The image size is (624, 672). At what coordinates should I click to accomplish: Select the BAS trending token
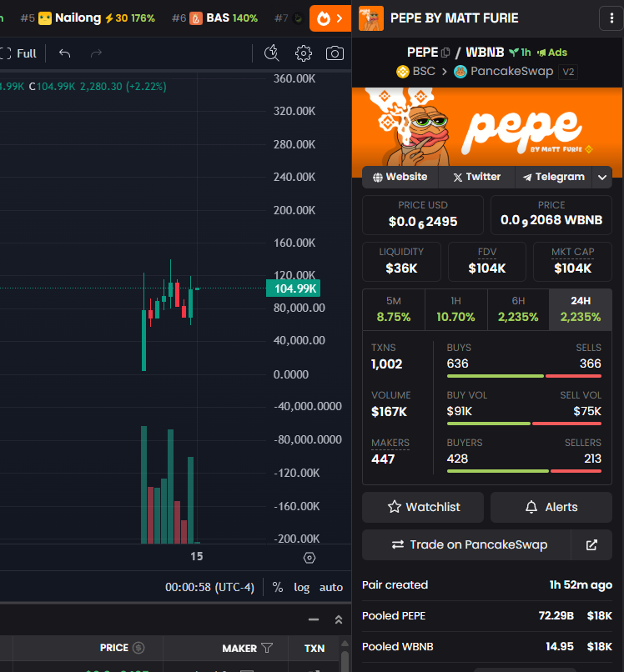[215, 18]
